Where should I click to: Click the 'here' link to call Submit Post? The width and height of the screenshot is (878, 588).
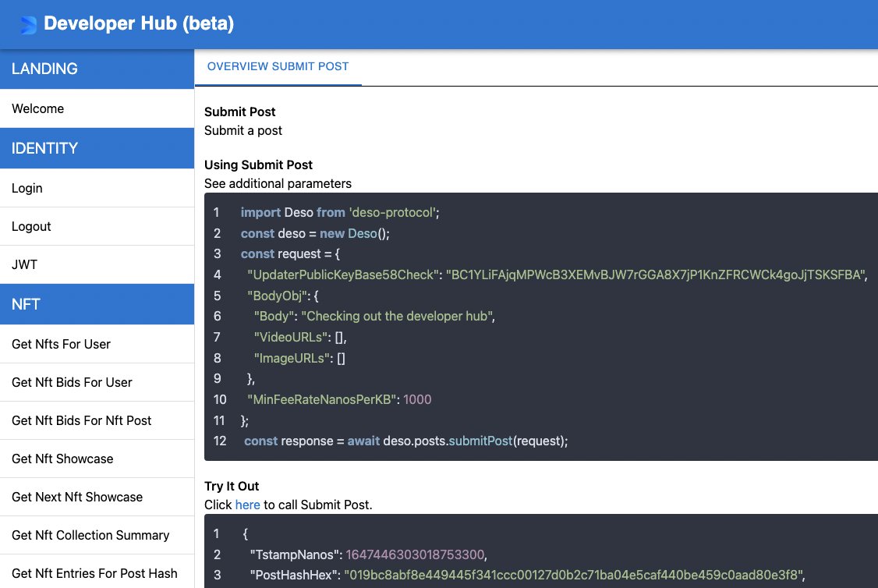pos(247,505)
